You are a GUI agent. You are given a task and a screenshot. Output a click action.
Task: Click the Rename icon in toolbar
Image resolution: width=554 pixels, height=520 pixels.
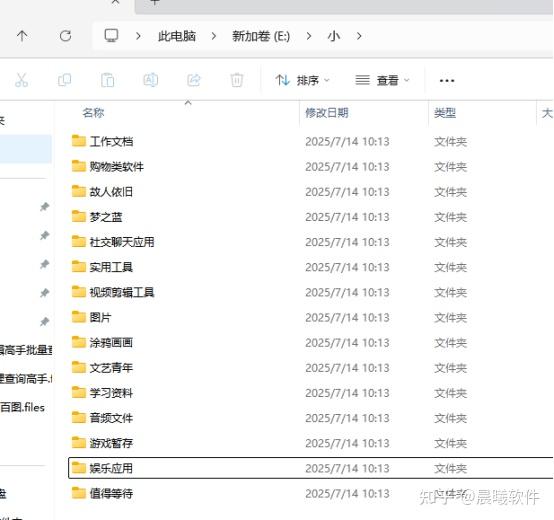click(151, 80)
